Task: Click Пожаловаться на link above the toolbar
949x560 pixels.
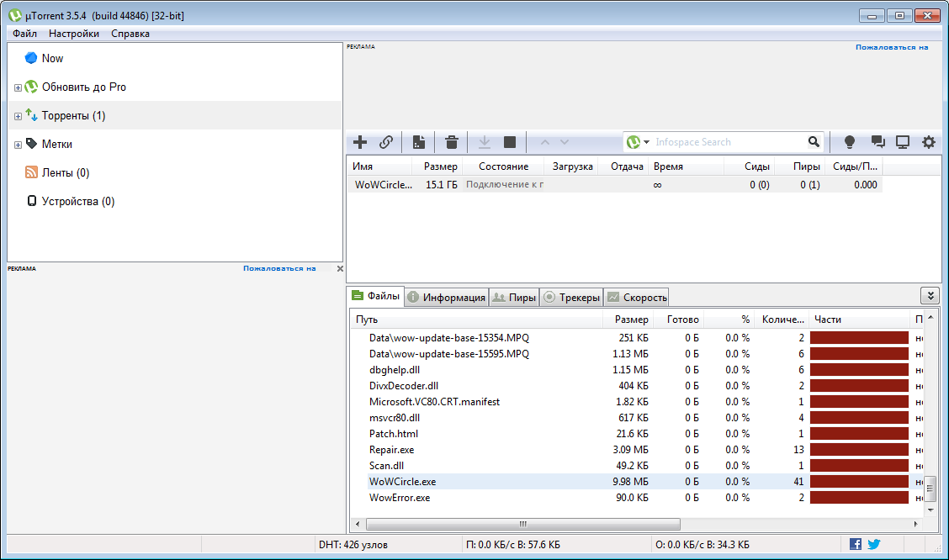Action: point(892,47)
